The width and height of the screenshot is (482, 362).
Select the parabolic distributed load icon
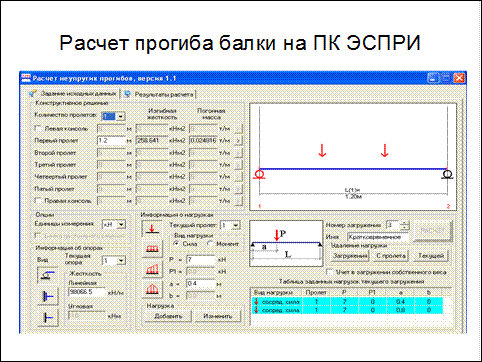point(152,289)
